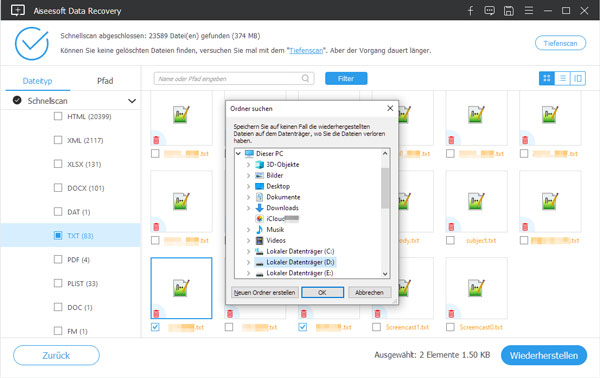Click the folder tree scrollbar thumb
Viewport: 600px width, 378px height.
pos(385,188)
